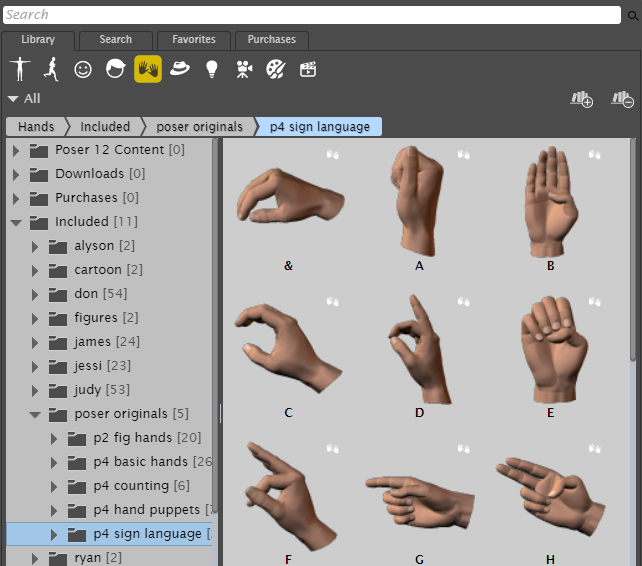Image resolution: width=642 pixels, height=566 pixels.
Task: Expand the p4 counting folder
Action: point(55,486)
